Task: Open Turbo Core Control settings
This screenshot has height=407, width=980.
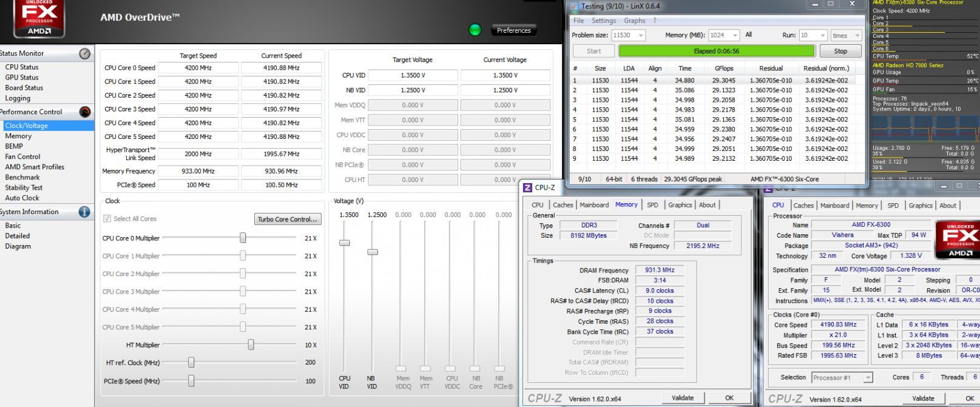Action: [288, 219]
